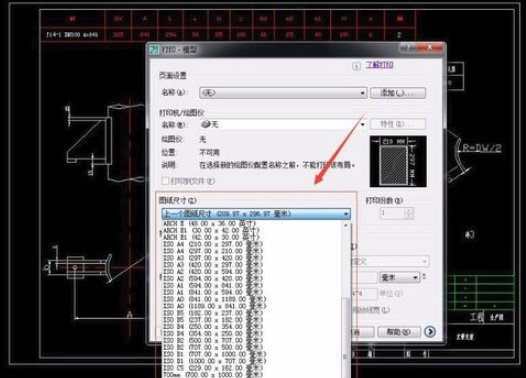526x378 pixels.
Task: Click the round expand-more-options arrow icon
Action: pyautogui.click(x=430, y=332)
